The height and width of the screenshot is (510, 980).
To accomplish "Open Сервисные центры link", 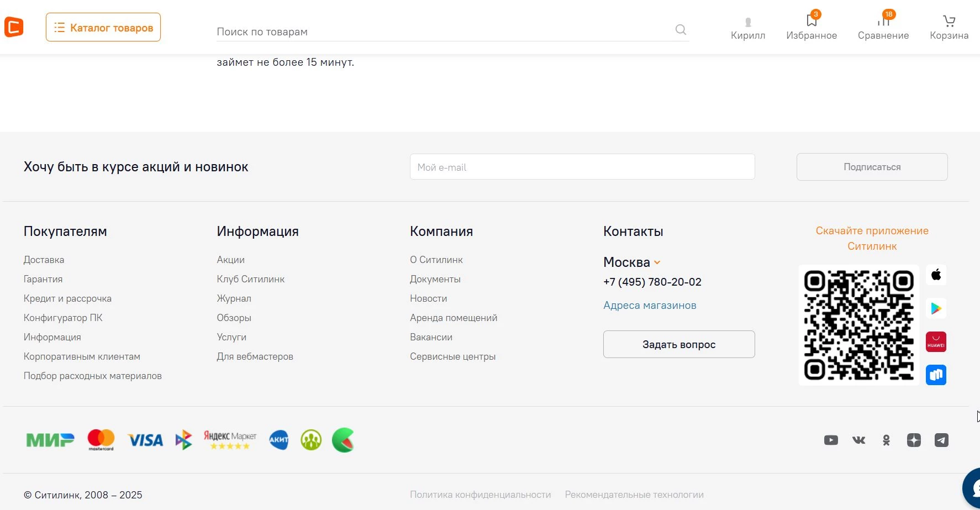I will pyautogui.click(x=452, y=356).
